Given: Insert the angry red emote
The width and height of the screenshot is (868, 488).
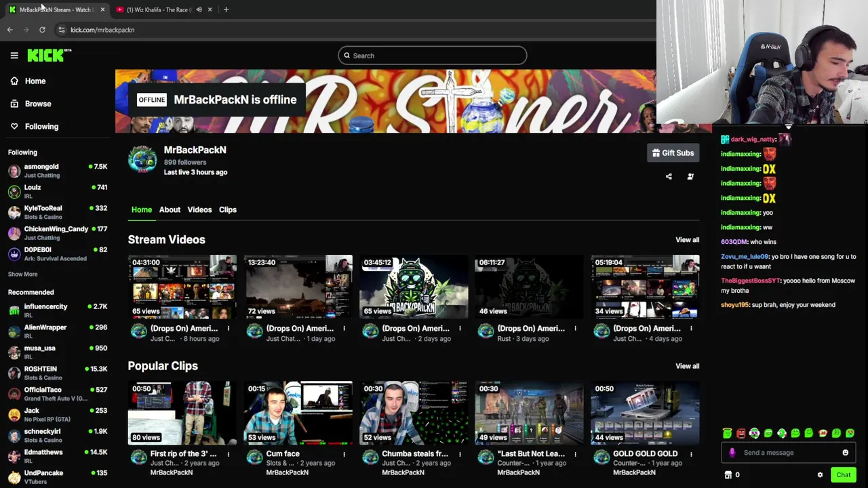Looking at the screenshot, I should tap(741, 433).
